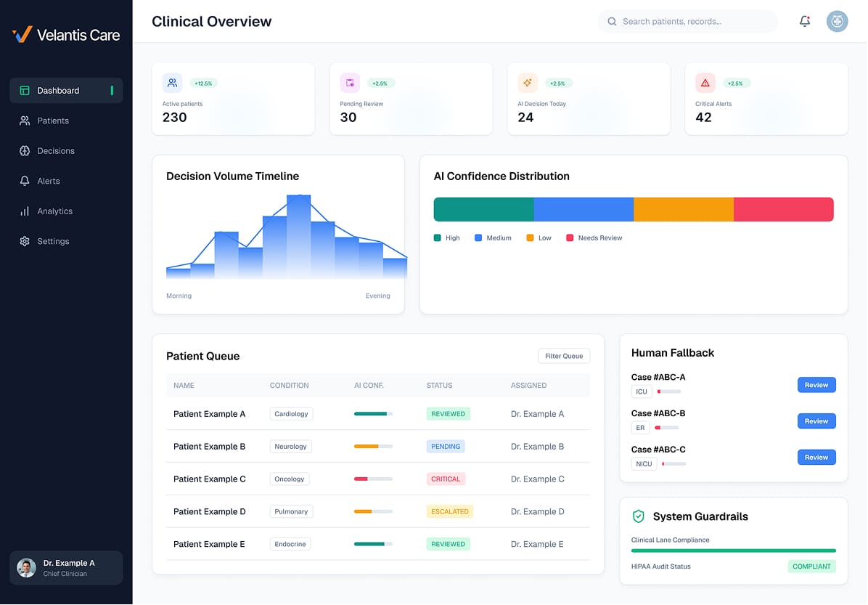Image resolution: width=868 pixels, height=605 pixels.
Task: Click the Needs Review legend entry
Action: click(594, 237)
